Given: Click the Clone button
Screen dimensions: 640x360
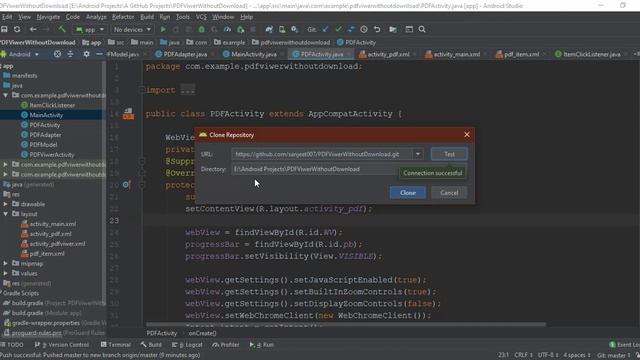Looking at the screenshot, I should (408, 193).
